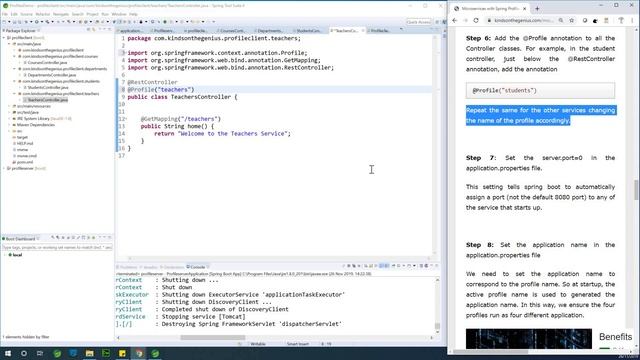Click the yellow sticky notes taskbar icon
Viewport: 640px width, 360px height.
pos(122,353)
